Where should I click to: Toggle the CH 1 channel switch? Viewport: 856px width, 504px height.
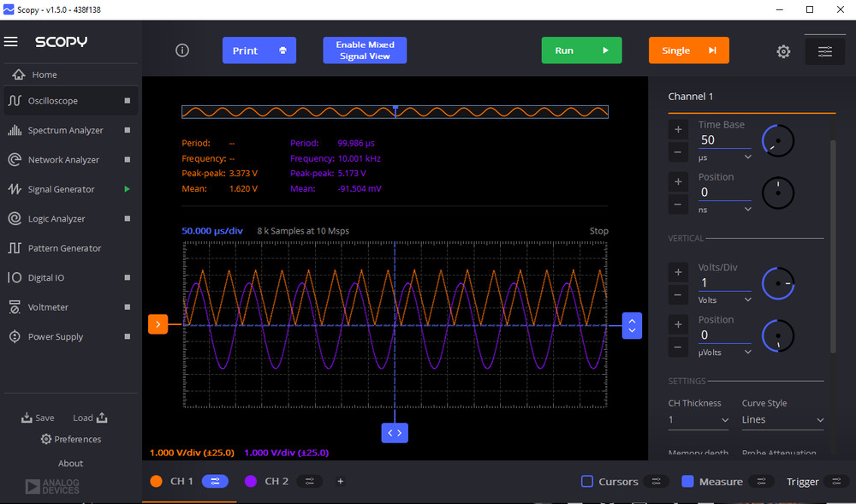(215, 481)
